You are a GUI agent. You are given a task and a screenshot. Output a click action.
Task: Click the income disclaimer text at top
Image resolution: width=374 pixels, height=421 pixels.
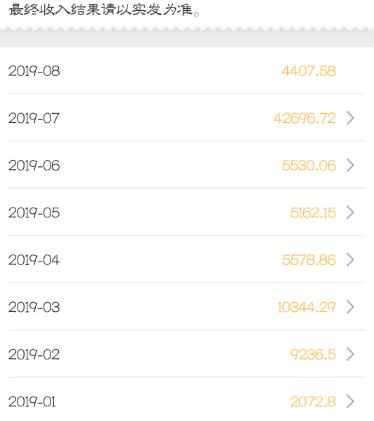coord(105,9)
